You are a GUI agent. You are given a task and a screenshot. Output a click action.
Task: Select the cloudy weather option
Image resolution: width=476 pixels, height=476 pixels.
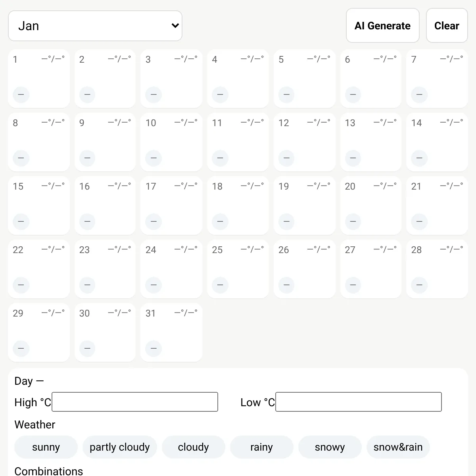(x=194, y=447)
